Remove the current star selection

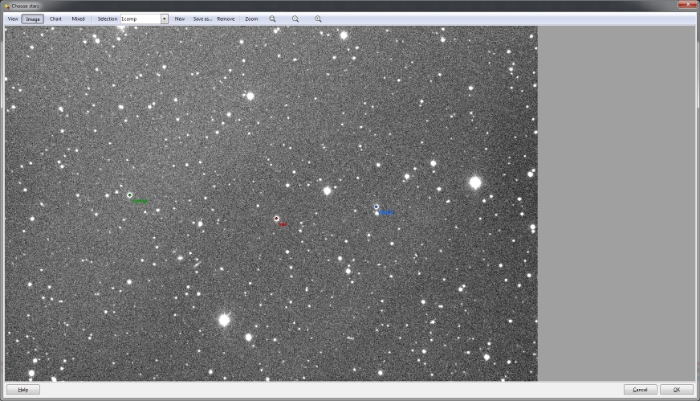tap(226, 19)
